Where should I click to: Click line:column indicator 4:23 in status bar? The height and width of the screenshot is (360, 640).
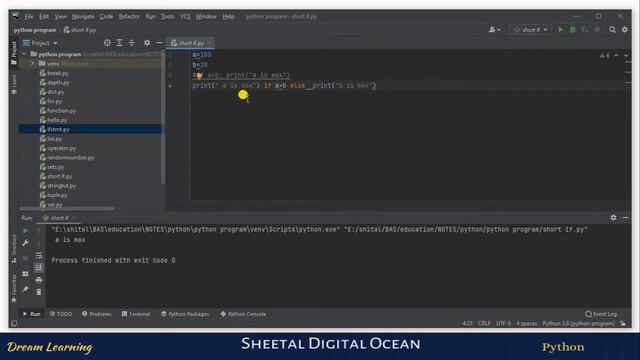point(467,324)
